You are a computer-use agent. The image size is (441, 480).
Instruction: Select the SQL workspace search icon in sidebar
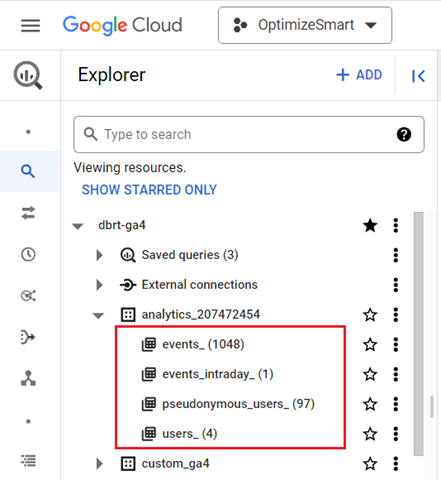28,171
